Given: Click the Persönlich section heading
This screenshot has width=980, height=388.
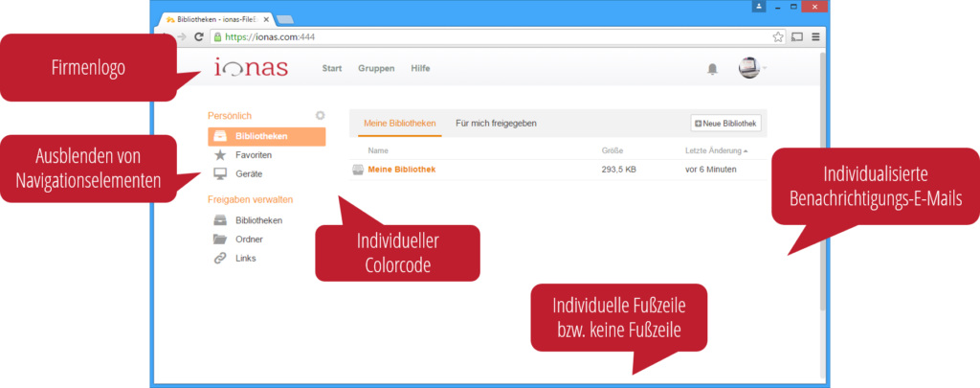Looking at the screenshot, I should (x=230, y=116).
